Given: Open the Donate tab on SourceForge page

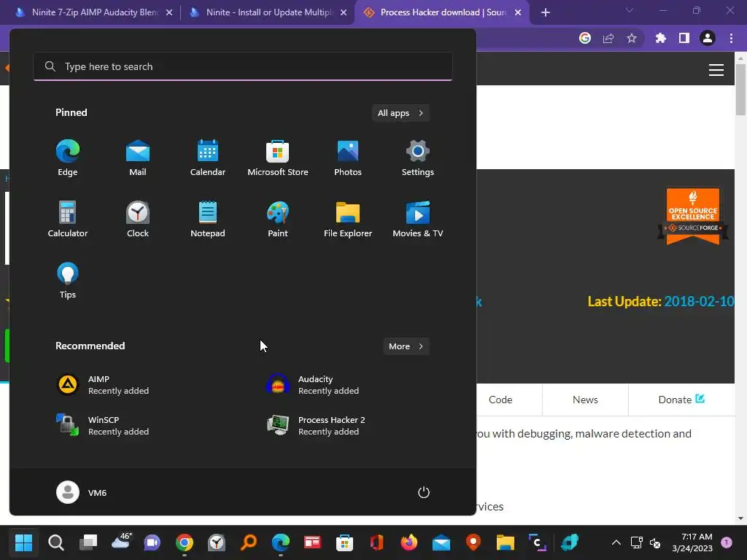Looking at the screenshot, I should pos(681,400).
